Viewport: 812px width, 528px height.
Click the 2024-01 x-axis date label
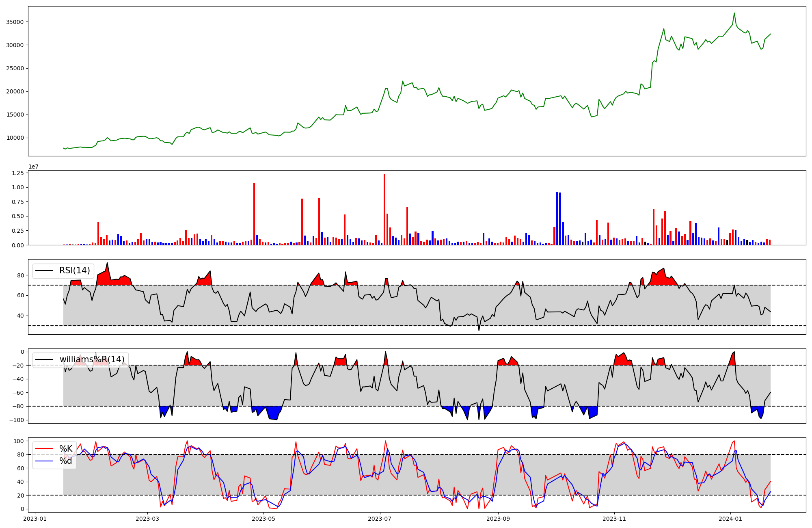pos(730,519)
